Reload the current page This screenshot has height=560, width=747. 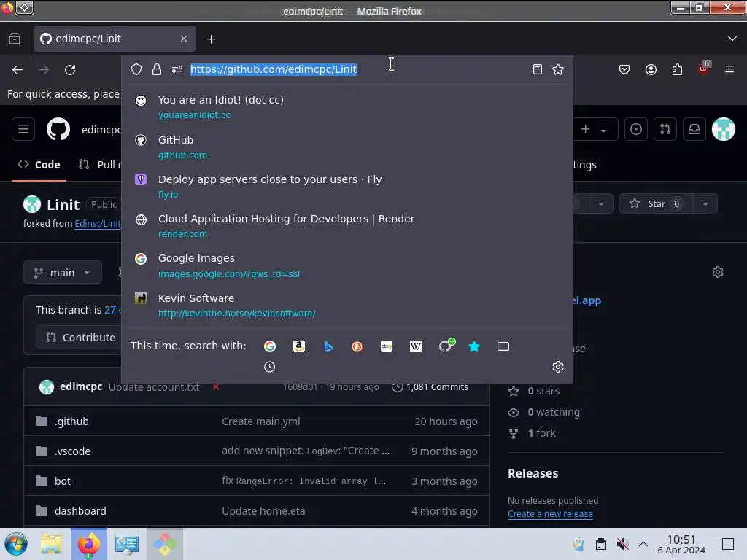coord(70,70)
